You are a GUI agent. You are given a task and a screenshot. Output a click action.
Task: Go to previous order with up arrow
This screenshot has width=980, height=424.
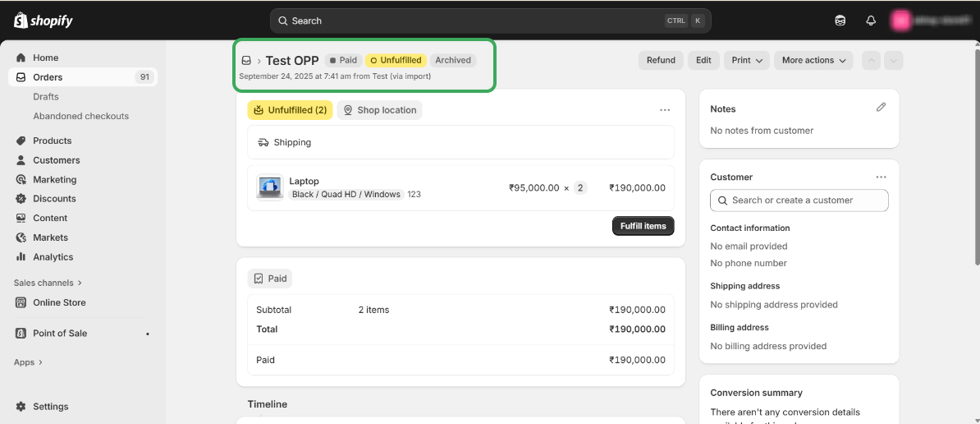coord(872,60)
